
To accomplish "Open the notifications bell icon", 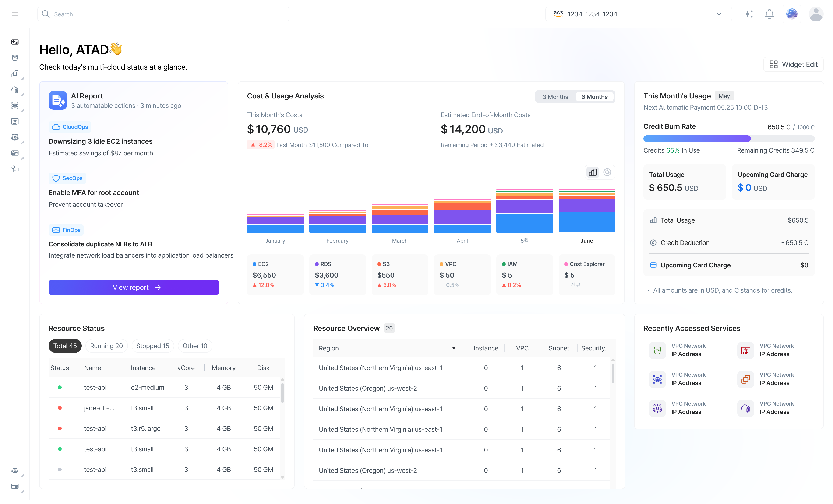I will [x=769, y=14].
